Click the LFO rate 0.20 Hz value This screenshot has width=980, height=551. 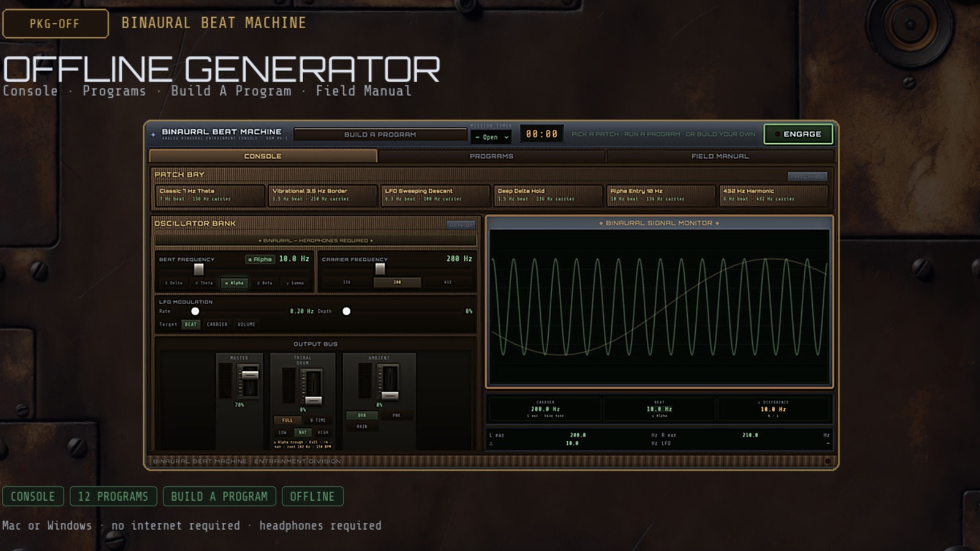(x=301, y=311)
